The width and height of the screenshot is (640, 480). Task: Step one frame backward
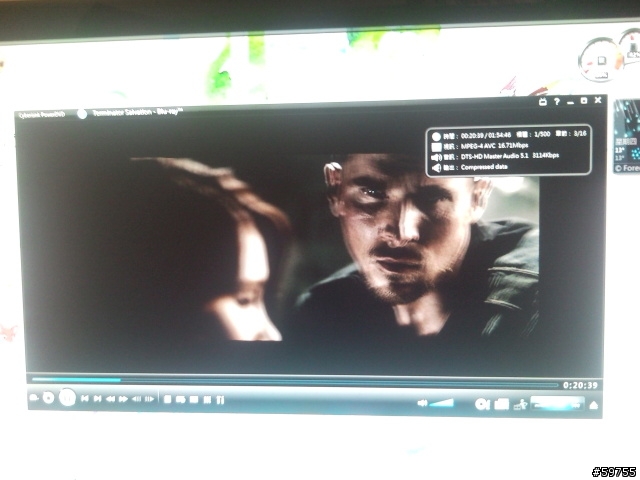(x=136, y=399)
